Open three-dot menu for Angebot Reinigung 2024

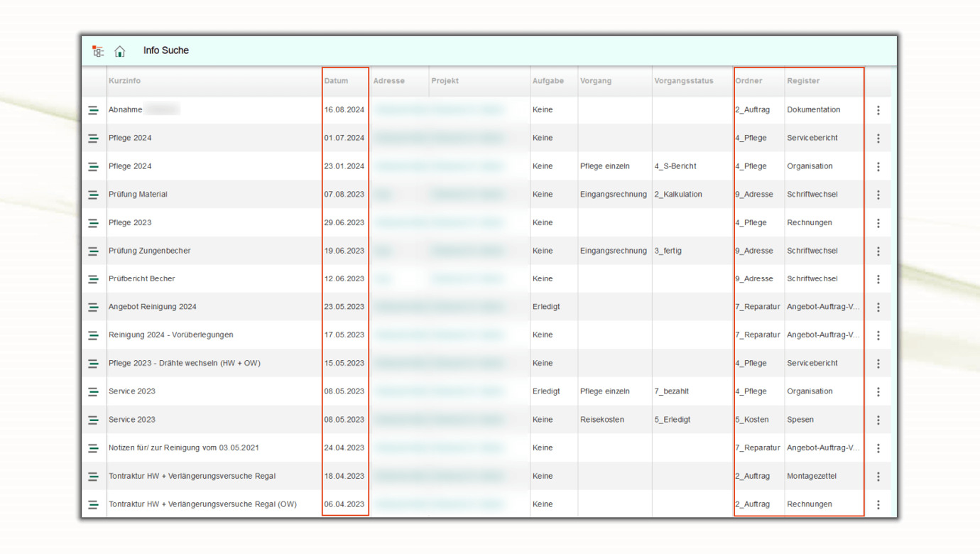878,307
